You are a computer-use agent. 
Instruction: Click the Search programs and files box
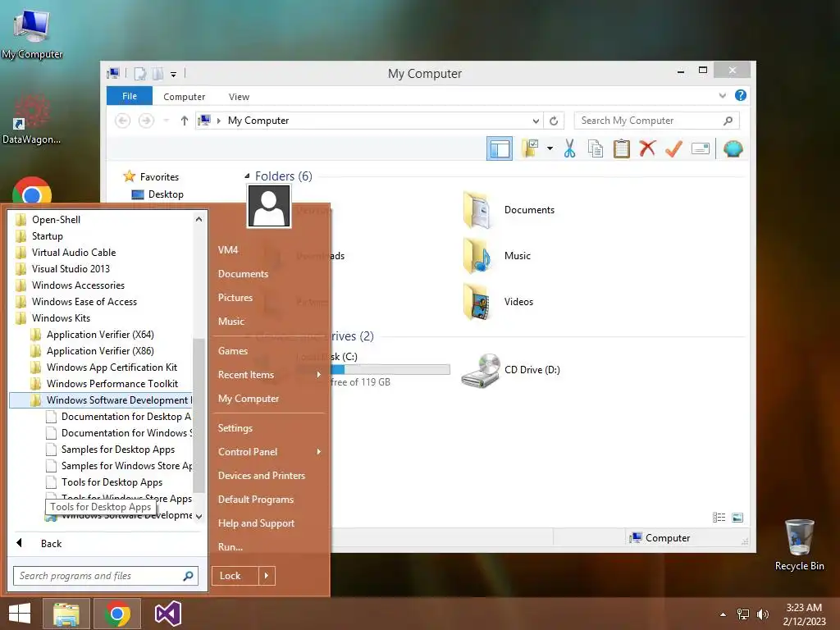[x=106, y=576]
